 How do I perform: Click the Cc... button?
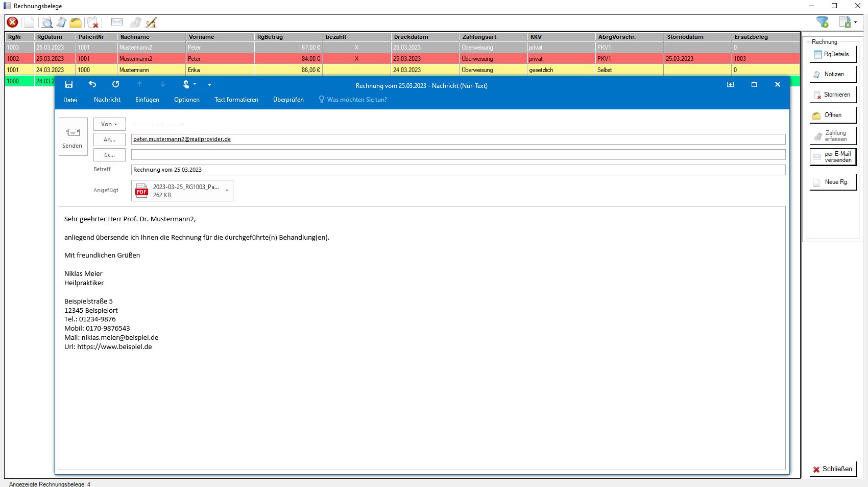pos(109,155)
